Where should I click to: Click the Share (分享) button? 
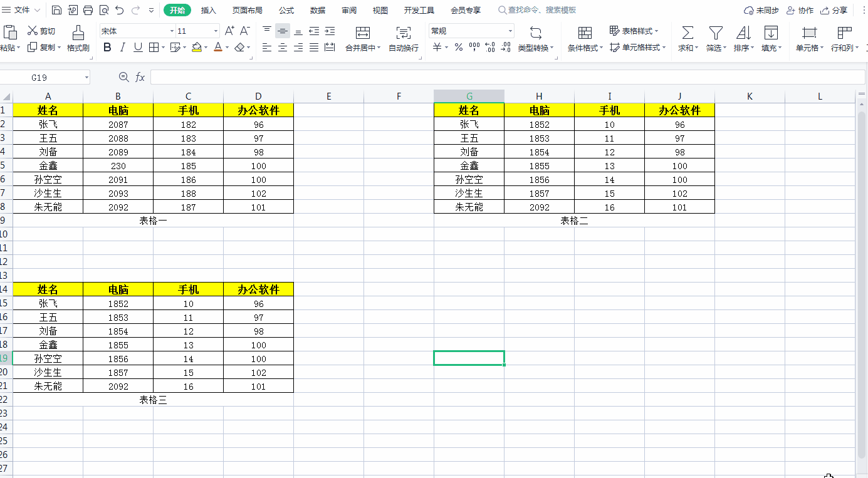[834, 10]
